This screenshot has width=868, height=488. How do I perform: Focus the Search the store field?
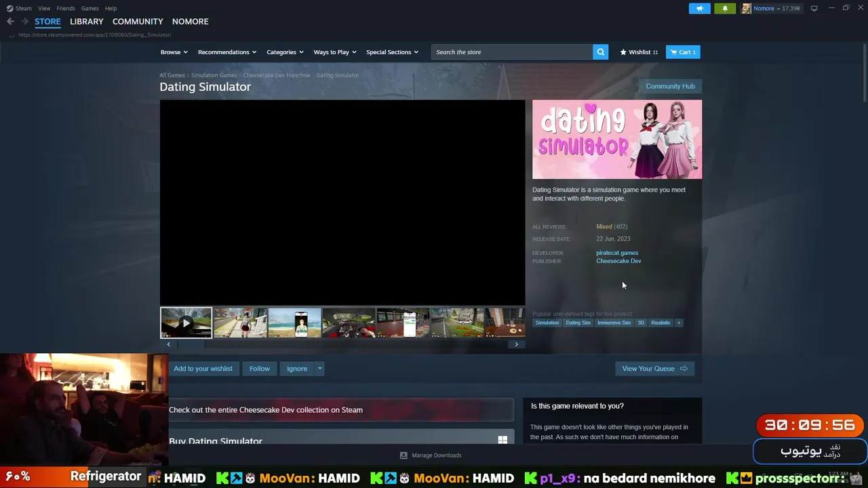click(512, 52)
